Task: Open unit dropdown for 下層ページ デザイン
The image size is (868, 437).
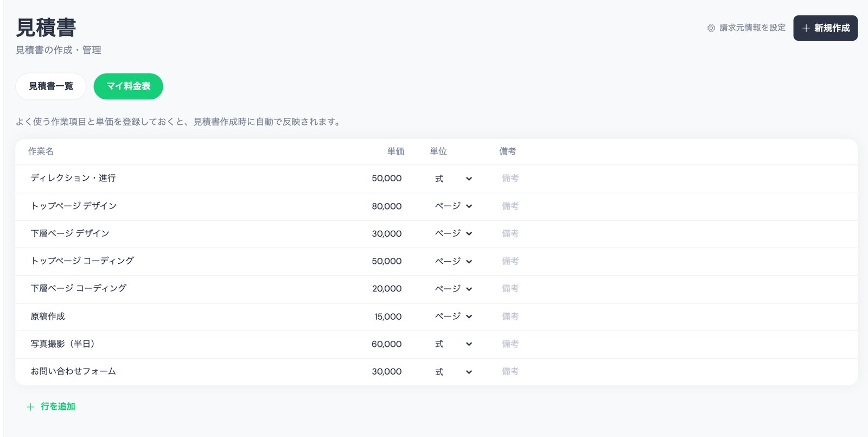Action: point(454,233)
